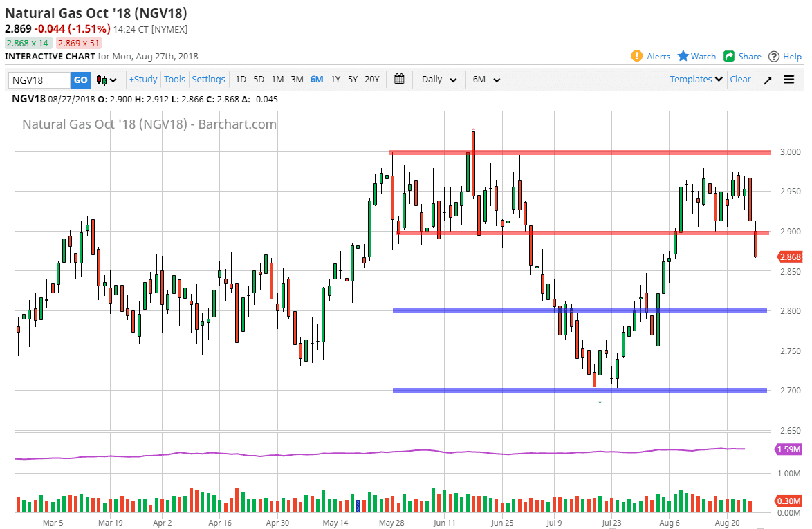Click the Jun 11 date axis label

444,523
